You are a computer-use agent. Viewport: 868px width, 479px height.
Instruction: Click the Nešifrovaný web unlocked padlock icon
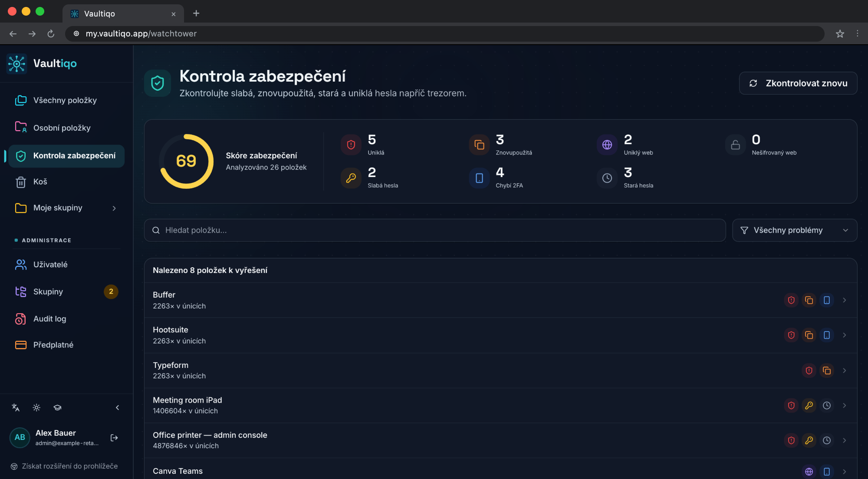735,145
